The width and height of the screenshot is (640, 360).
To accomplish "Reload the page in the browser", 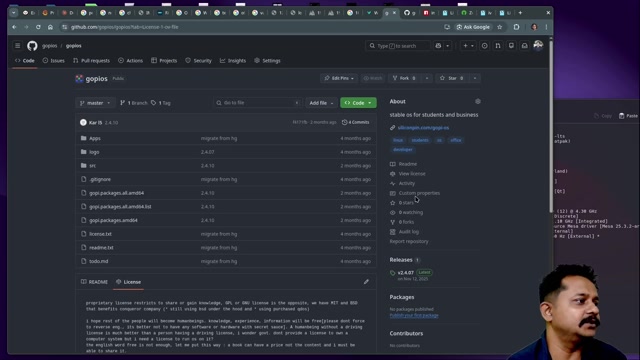I will (x=38, y=27).
